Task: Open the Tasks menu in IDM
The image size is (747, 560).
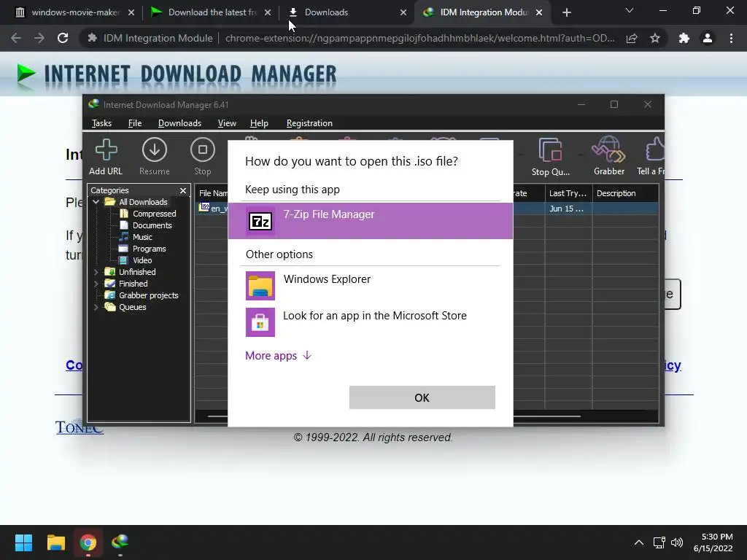Action: [x=101, y=123]
